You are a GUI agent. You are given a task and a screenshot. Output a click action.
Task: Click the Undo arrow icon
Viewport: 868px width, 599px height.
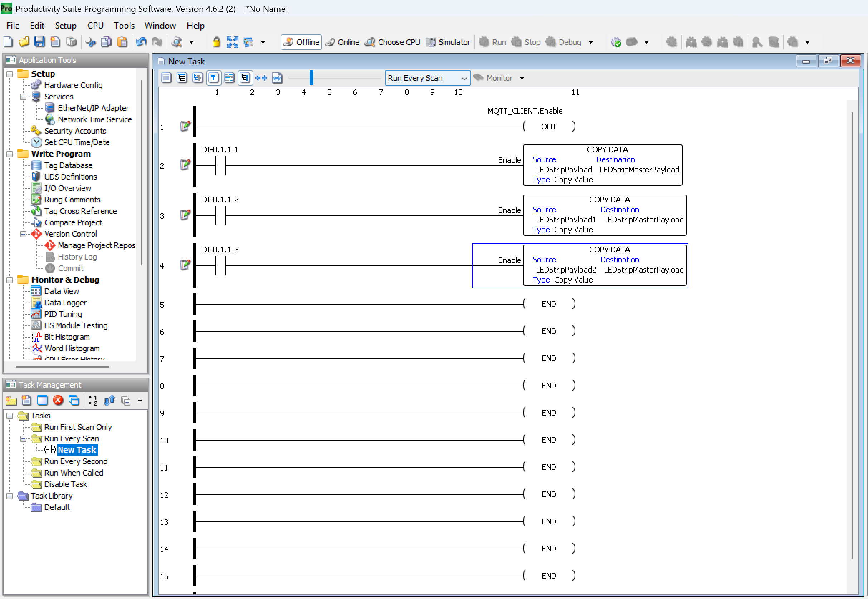[x=141, y=42]
